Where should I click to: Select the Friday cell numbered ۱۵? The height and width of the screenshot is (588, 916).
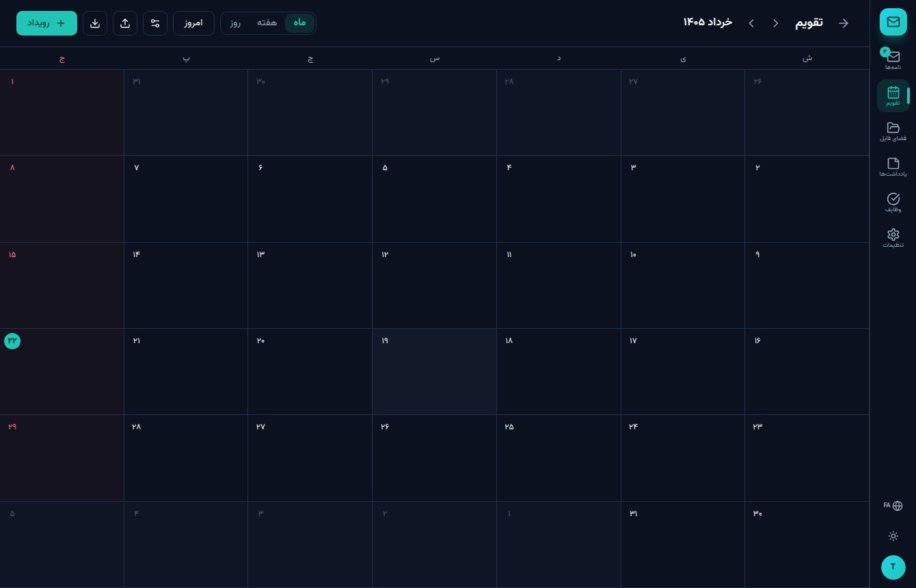pyautogui.click(x=62, y=285)
